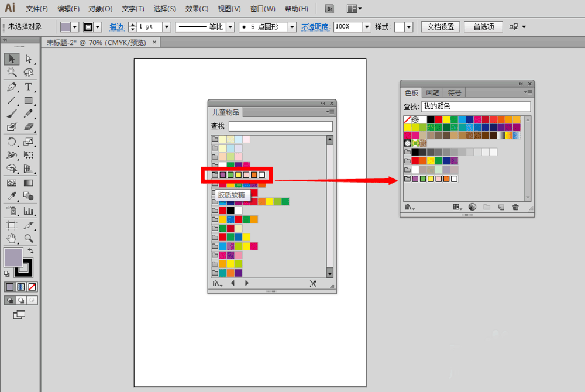Select the Pencil tool
585x392 pixels.
(x=28, y=114)
